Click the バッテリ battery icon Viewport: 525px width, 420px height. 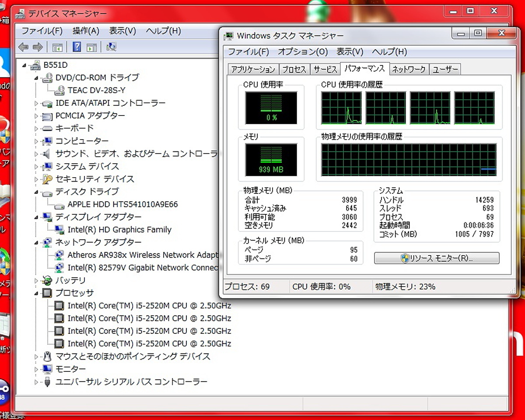[48, 280]
